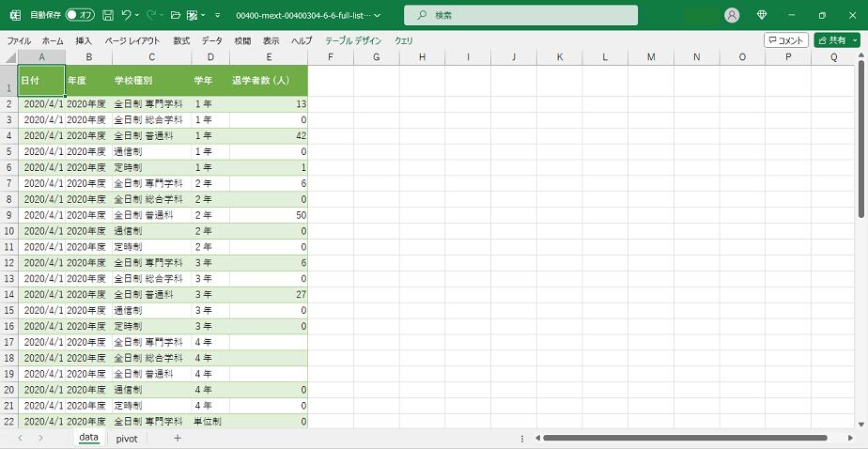The width and height of the screenshot is (868, 449).
Task: Open the 挿入 ribbon tab
Action: tap(84, 40)
